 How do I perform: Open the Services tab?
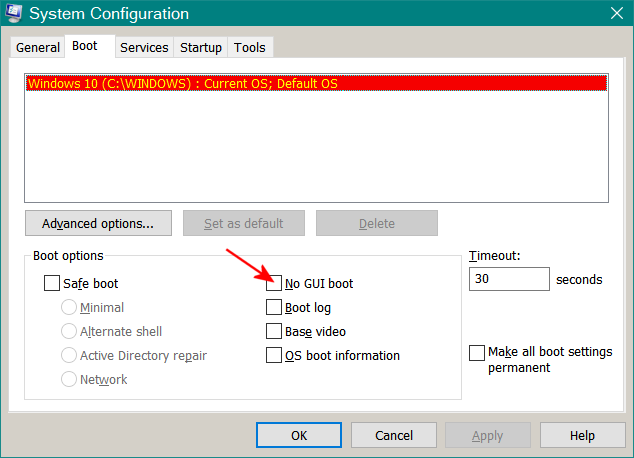(x=144, y=47)
